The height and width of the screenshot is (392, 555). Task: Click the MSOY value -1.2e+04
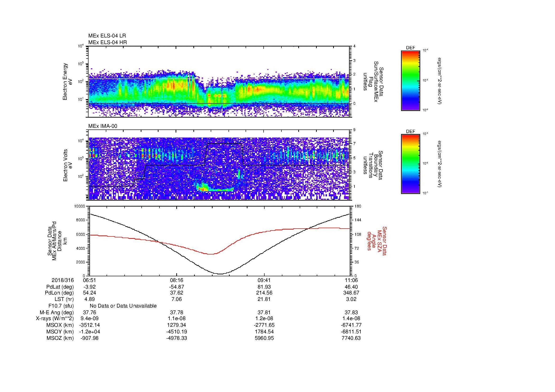(x=89, y=332)
